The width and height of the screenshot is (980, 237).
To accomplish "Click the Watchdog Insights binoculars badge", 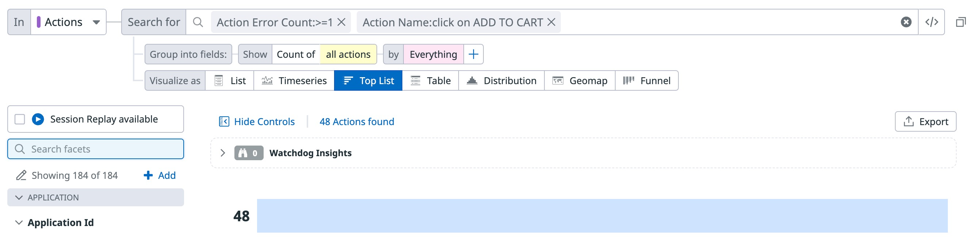I will click(248, 153).
